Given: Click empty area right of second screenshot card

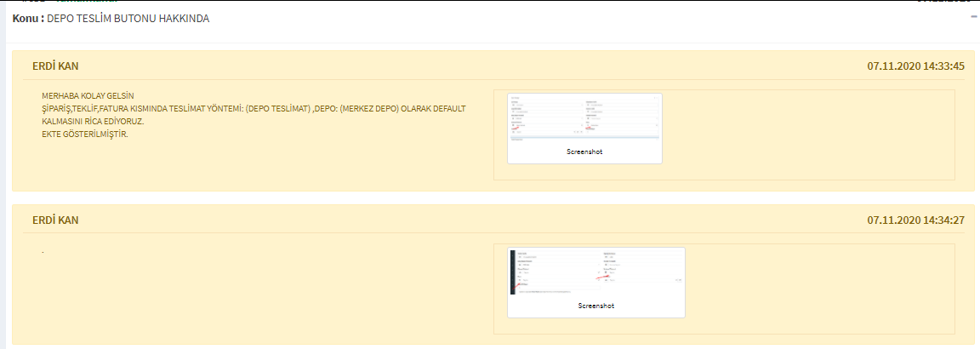Looking at the screenshot, I should pos(817,289).
